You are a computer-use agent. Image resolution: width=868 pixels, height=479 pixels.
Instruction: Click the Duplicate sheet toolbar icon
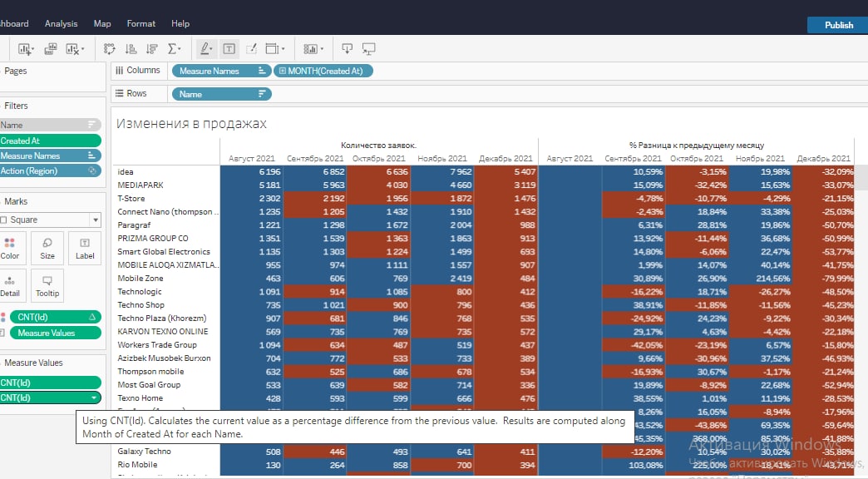click(51, 49)
